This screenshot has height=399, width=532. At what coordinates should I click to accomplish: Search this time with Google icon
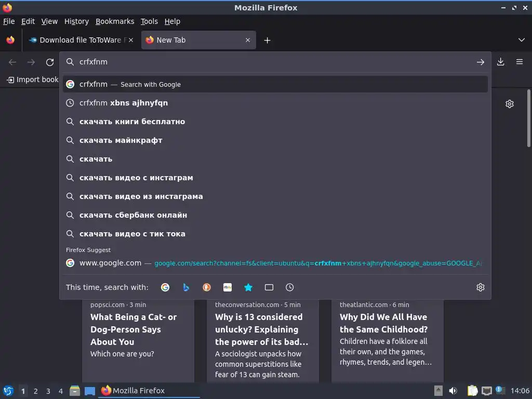[165, 287]
